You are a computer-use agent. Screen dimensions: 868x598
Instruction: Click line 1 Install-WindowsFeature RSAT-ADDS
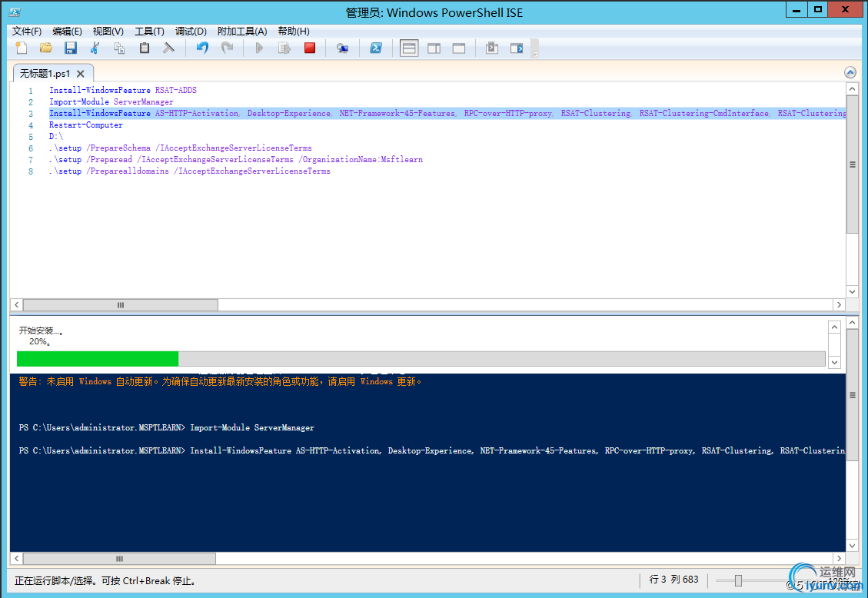tap(123, 90)
